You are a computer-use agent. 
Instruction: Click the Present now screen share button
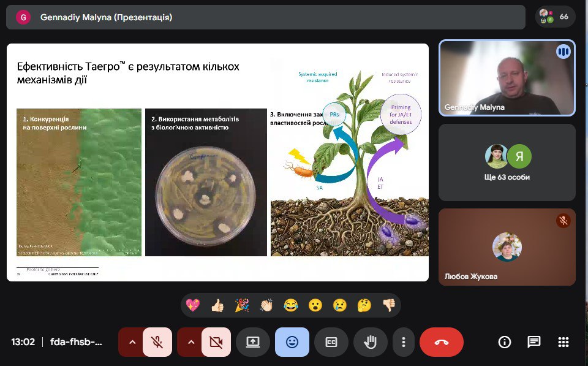(x=253, y=342)
